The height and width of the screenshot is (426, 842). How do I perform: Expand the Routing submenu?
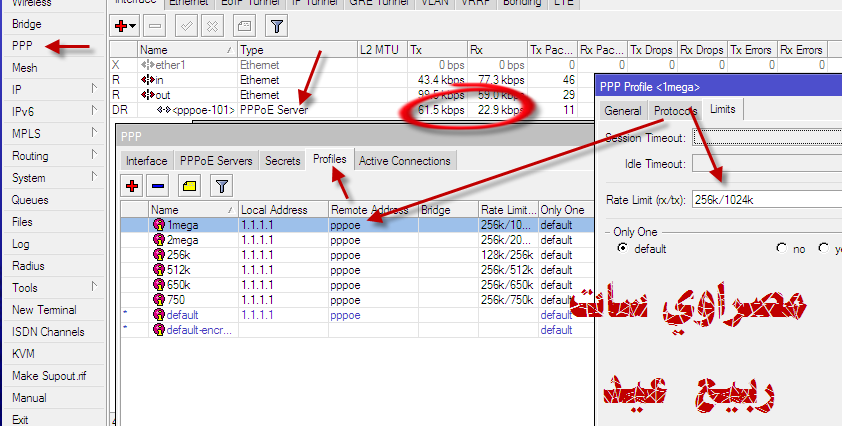coord(95,154)
